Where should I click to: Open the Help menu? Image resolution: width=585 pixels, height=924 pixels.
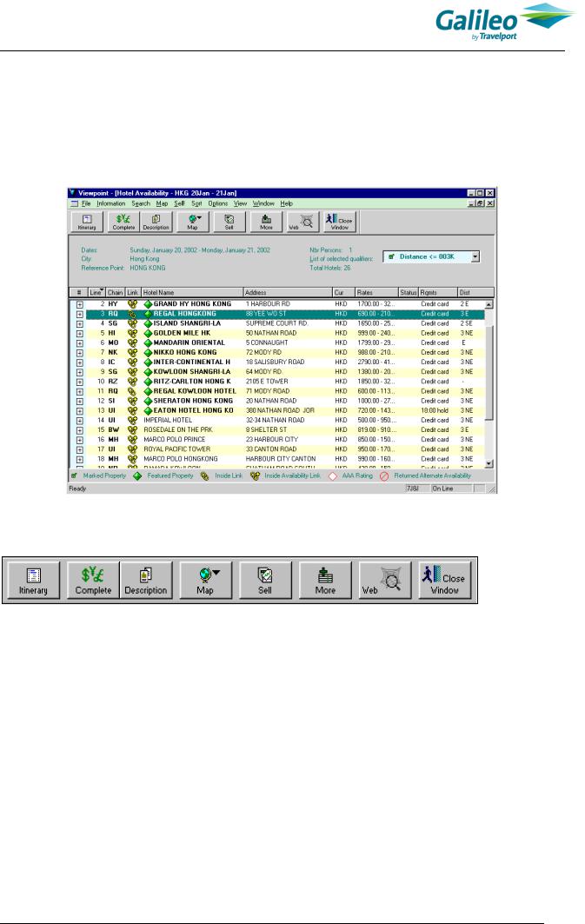[286, 203]
